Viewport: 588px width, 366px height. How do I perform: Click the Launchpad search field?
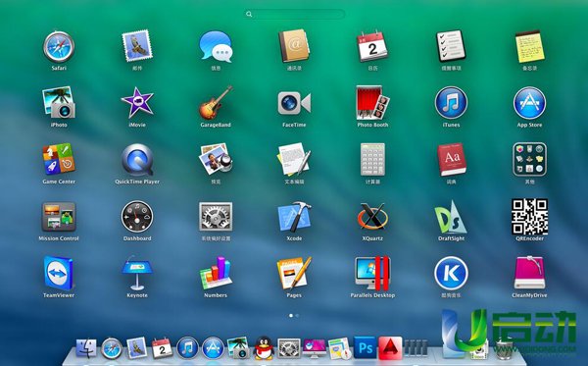(x=294, y=15)
